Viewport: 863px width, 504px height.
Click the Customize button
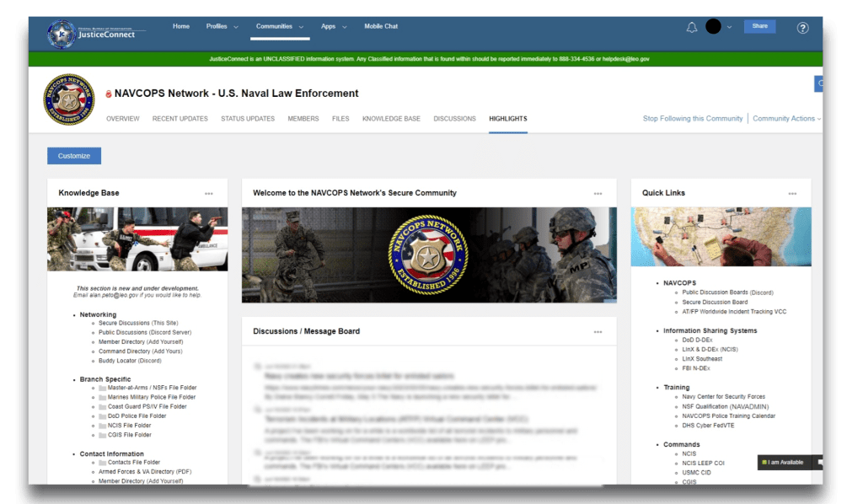(x=74, y=156)
